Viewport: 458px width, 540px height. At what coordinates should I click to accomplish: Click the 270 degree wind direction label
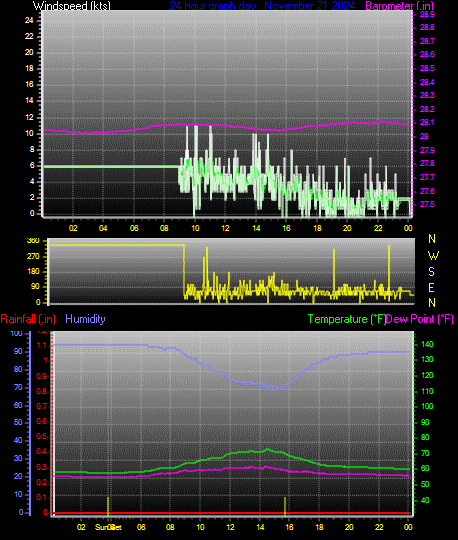[x=33, y=256]
